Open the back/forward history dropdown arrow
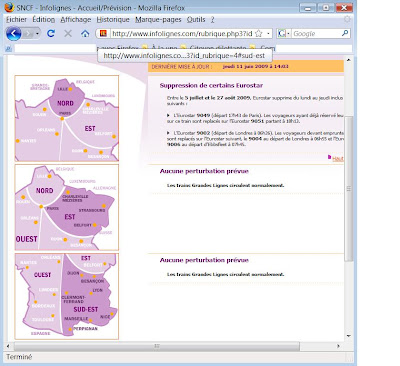 37,34
